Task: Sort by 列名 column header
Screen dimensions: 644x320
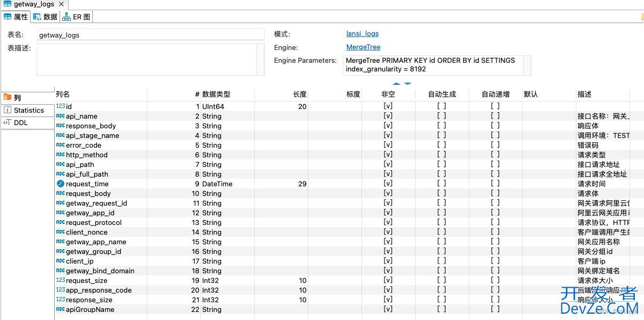Action: click(63, 94)
